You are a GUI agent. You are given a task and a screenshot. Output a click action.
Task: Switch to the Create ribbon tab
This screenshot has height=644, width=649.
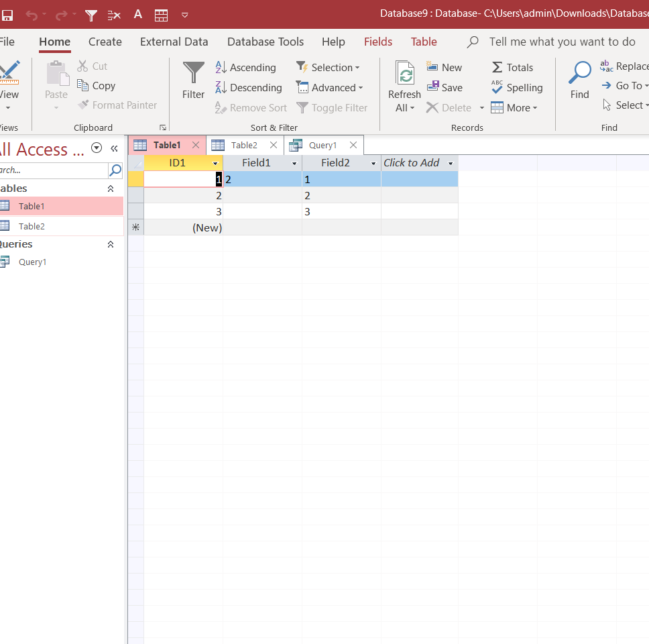[105, 42]
